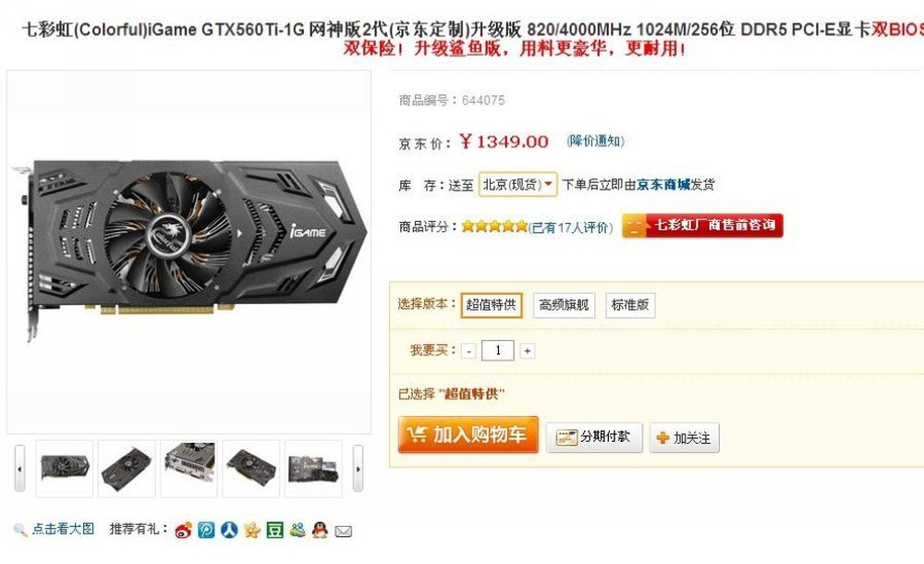Decrease quantity with minus button

tap(468, 351)
